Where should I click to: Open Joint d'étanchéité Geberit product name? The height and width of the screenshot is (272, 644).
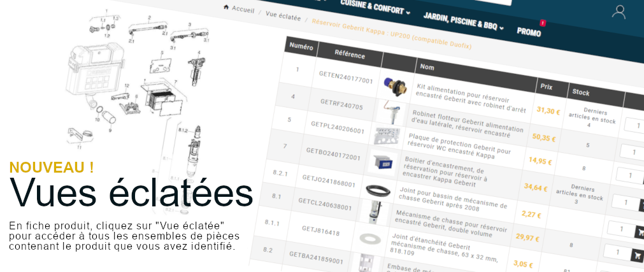coord(445,249)
